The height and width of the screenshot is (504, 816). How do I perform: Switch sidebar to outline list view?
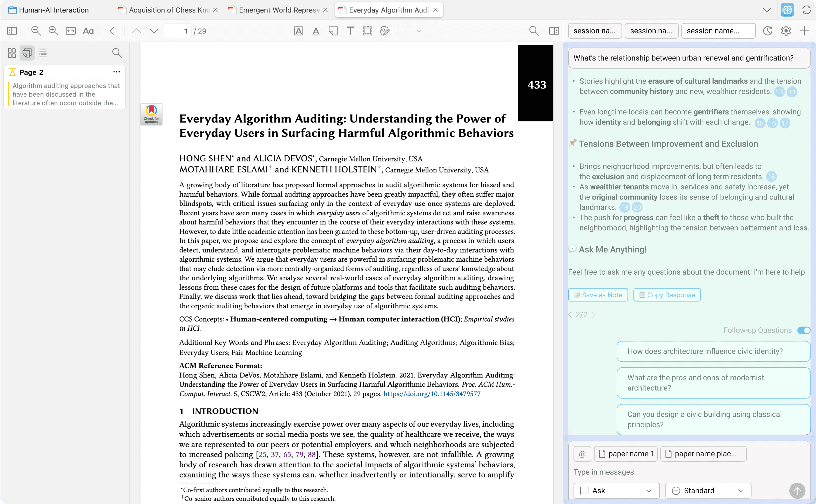tap(42, 53)
